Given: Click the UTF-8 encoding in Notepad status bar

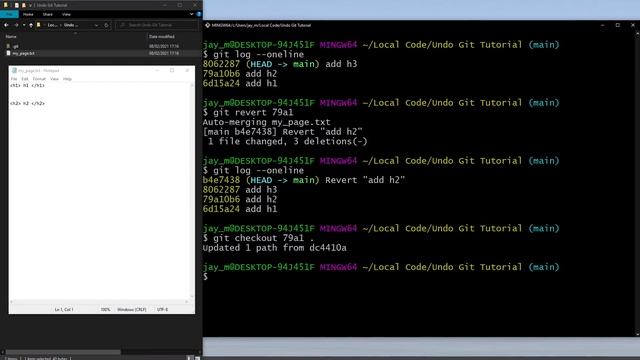Looking at the screenshot, I should tap(162, 309).
